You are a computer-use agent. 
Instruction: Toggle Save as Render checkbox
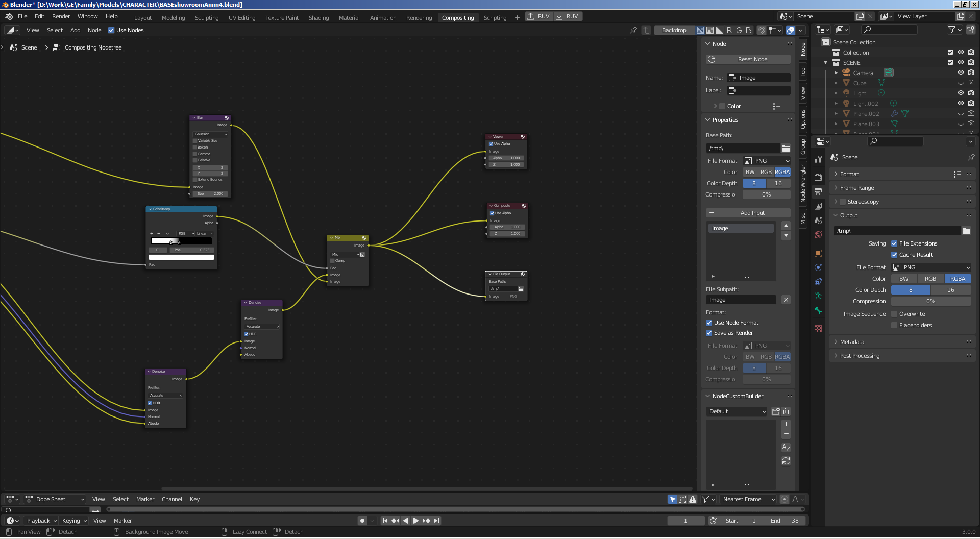(x=709, y=333)
